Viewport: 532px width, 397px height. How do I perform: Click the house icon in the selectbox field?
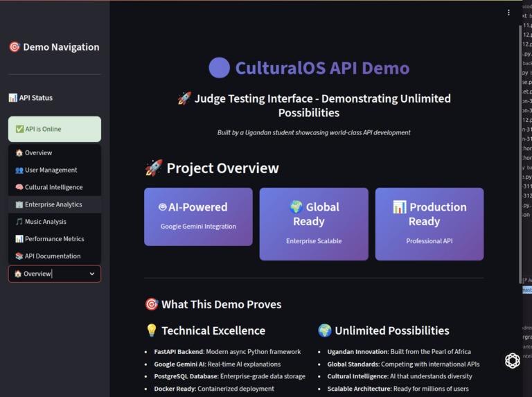pos(18,274)
